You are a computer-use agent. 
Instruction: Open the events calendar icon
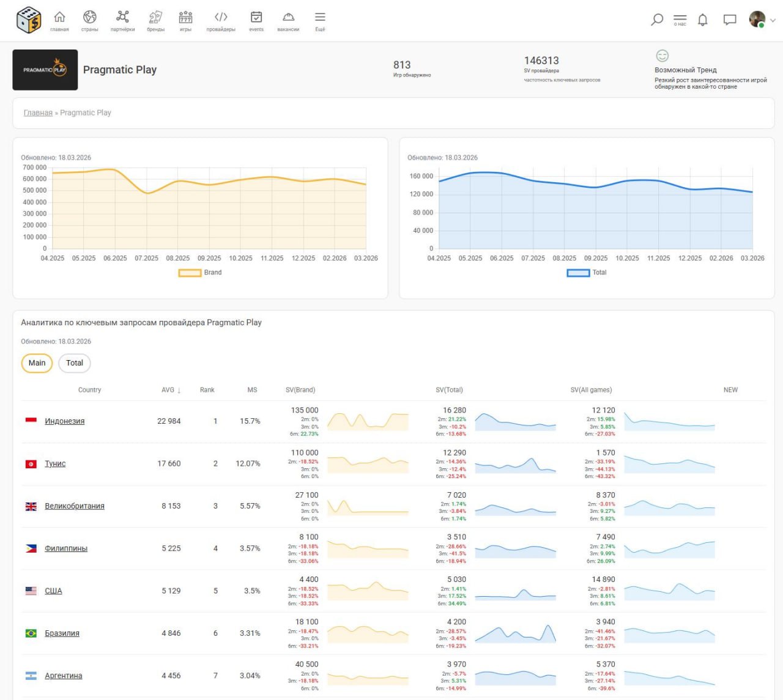256,18
